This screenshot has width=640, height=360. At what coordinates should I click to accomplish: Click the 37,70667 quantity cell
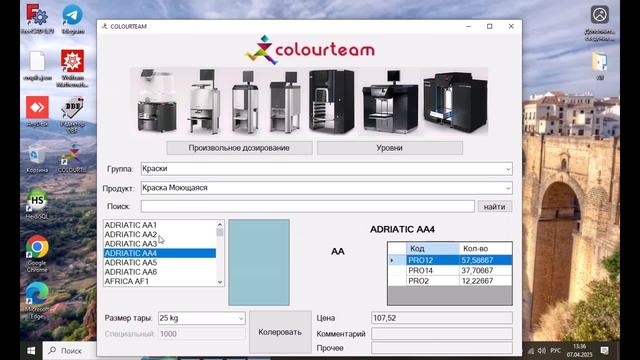click(x=486, y=271)
